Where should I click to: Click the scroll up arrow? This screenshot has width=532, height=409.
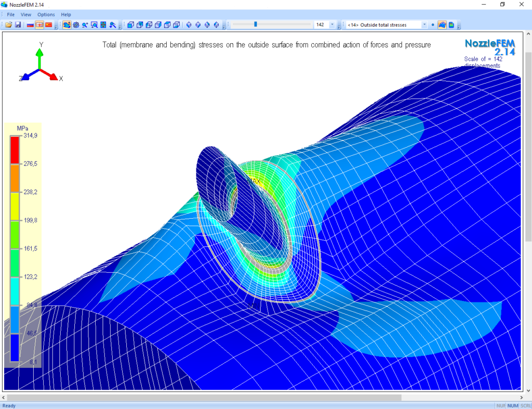pos(528,34)
